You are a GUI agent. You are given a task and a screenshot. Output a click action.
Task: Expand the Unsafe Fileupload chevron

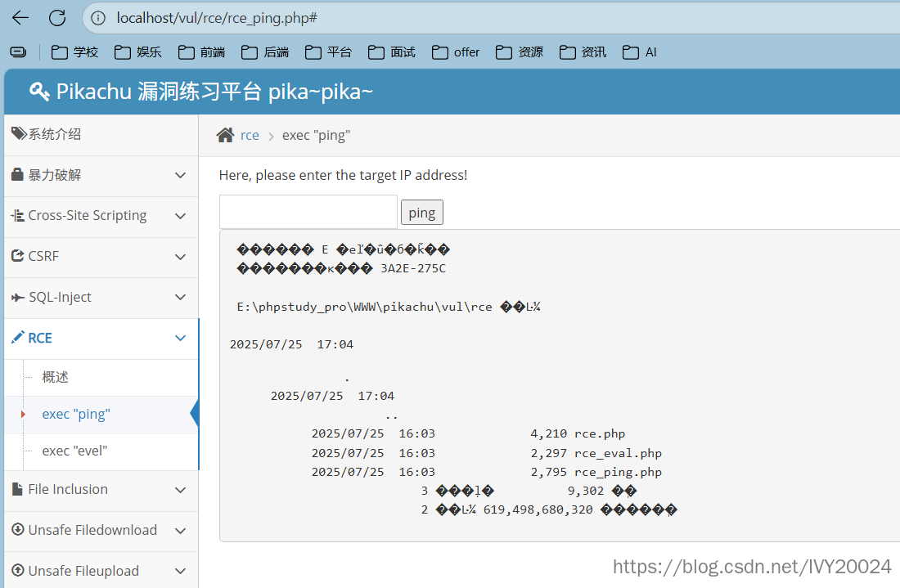tap(180, 572)
